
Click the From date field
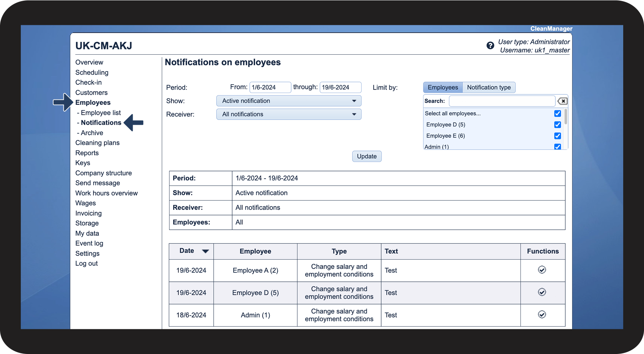[x=270, y=87]
